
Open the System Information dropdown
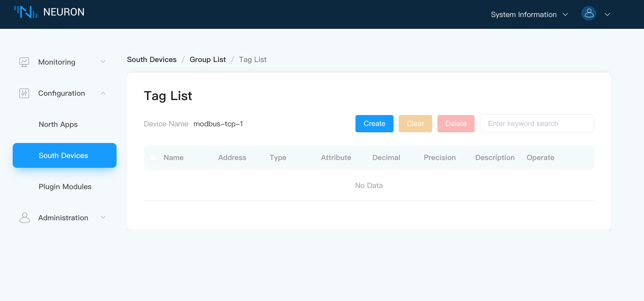[x=530, y=14]
